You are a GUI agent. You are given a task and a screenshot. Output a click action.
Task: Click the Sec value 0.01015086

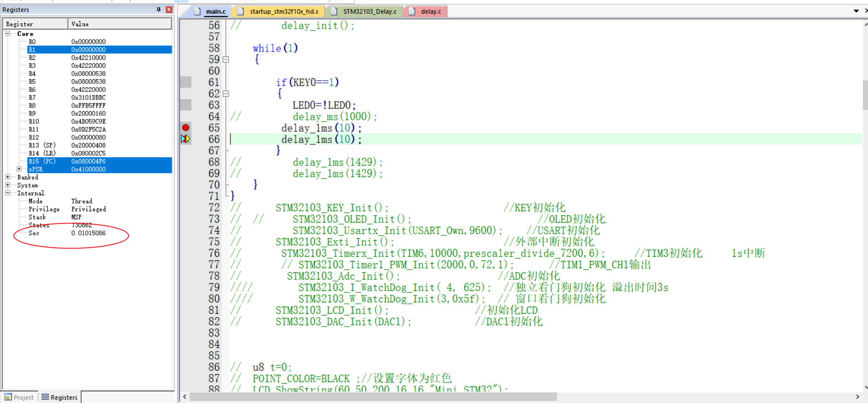point(88,233)
